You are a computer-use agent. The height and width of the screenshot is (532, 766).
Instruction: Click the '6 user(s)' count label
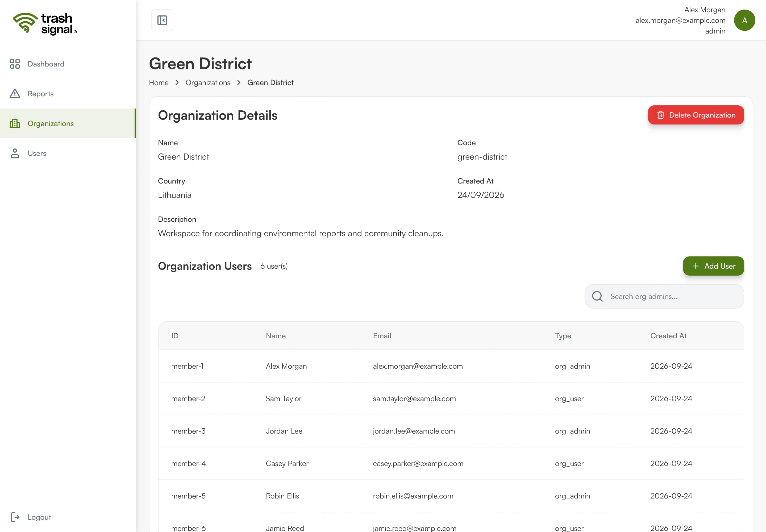click(x=274, y=266)
